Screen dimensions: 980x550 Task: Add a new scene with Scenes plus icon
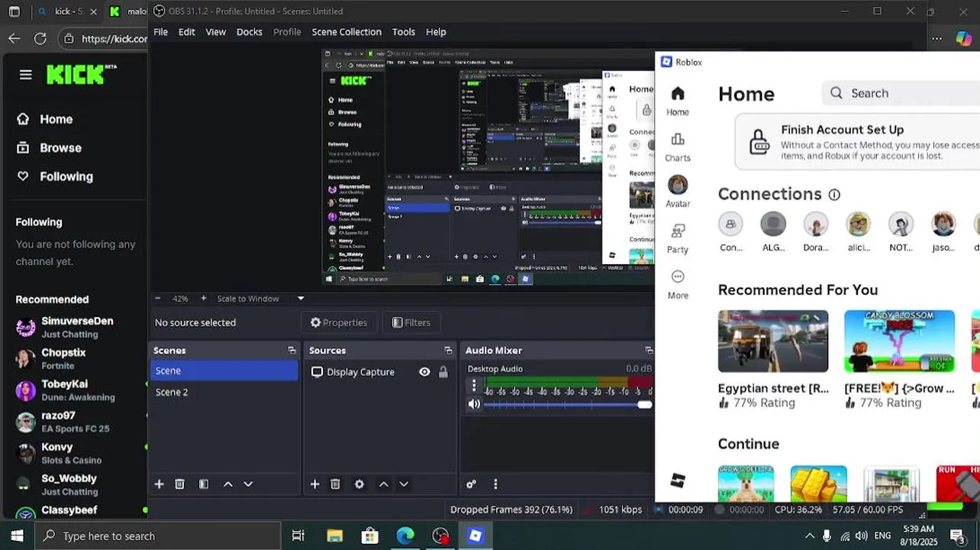tap(160, 484)
